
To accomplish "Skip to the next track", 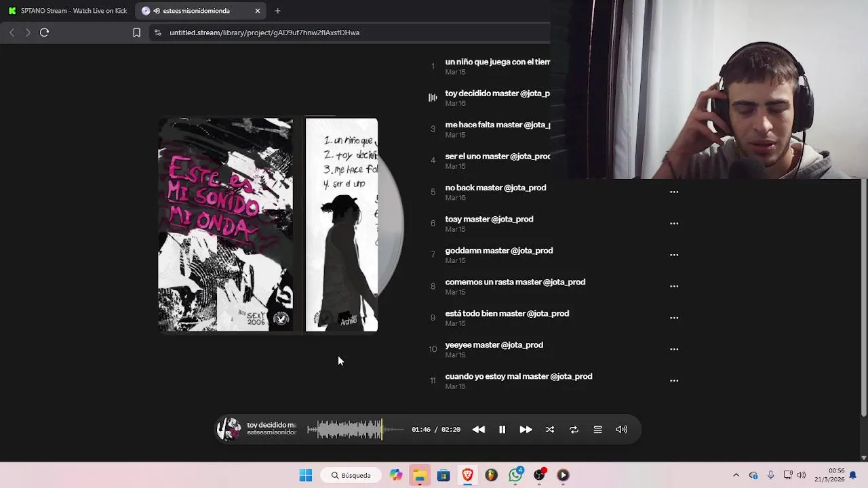I will click(526, 429).
